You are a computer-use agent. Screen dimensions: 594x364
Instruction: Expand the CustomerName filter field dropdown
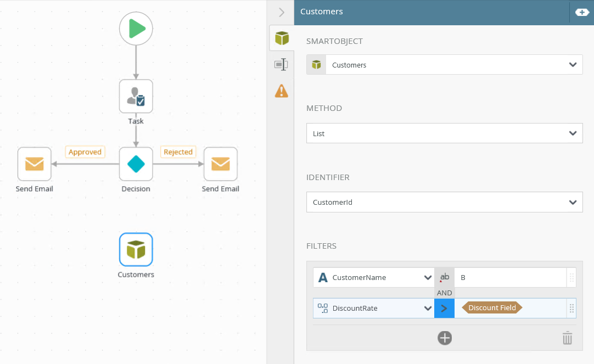click(x=428, y=277)
